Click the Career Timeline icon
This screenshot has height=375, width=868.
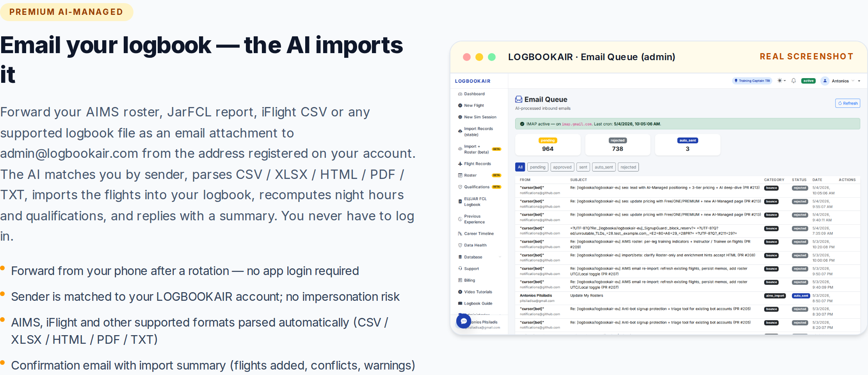[460, 234]
